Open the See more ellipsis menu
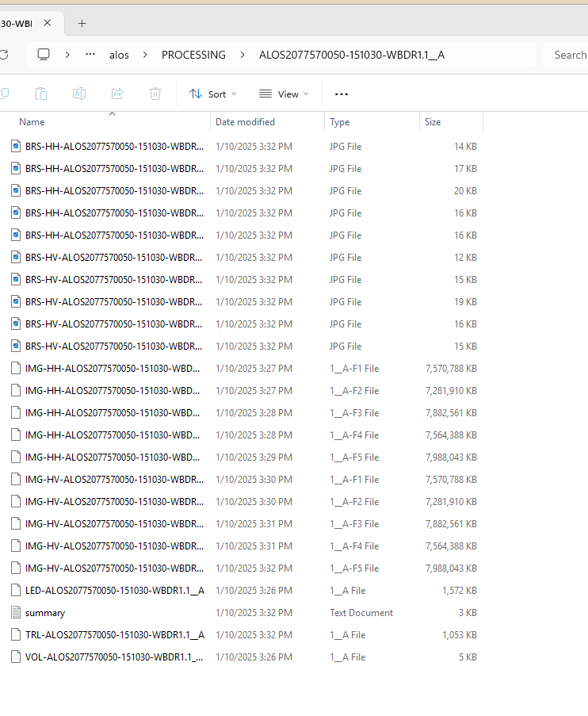The width and height of the screenshot is (588, 716). click(x=342, y=94)
